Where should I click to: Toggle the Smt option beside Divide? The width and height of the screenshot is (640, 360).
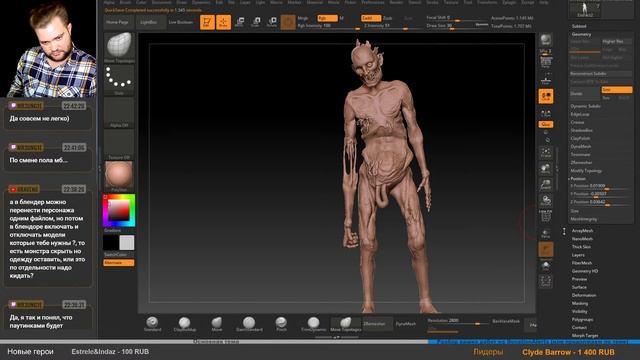point(617,89)
